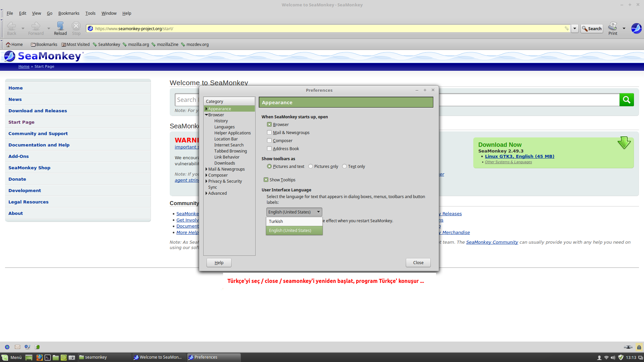Click the Home bookmark icon in toolbar
This screenshot has height=362, width=644.
pos(8,45)
